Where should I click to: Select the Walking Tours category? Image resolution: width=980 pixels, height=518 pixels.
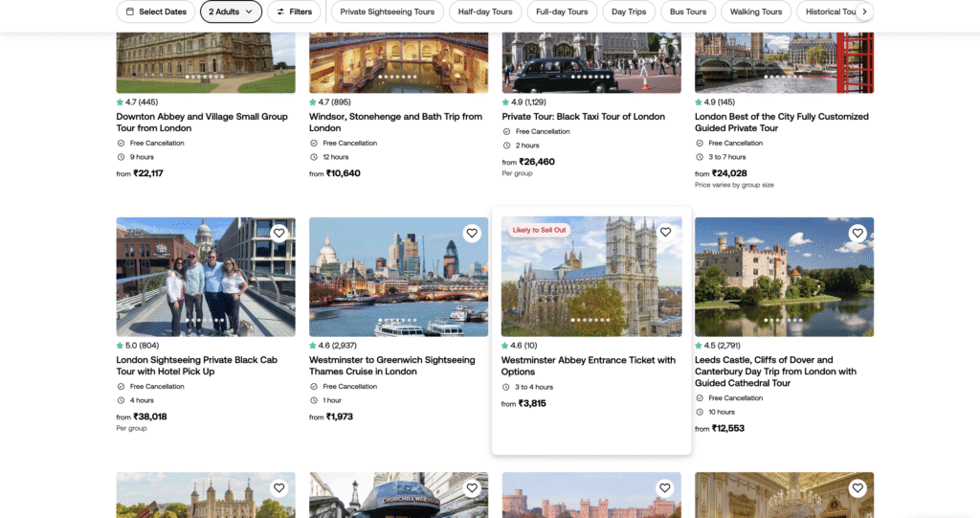coord(755,11)
